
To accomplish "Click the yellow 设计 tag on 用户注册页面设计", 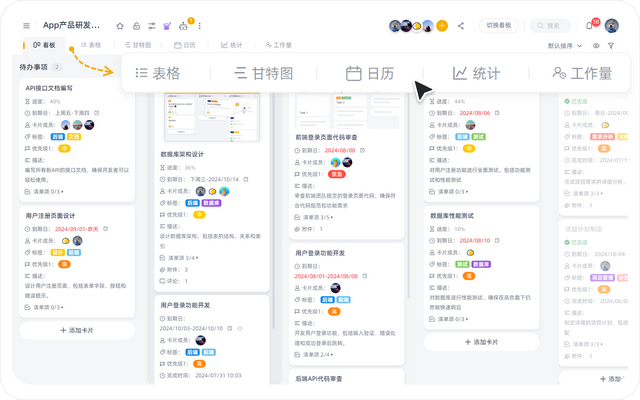I will (58, 253).
